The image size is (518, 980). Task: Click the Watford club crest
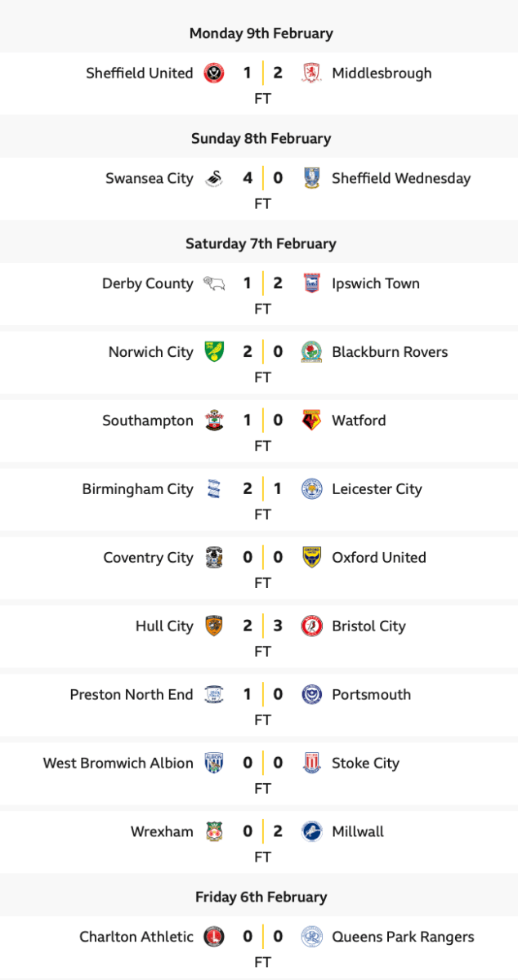tap(310, 421)
